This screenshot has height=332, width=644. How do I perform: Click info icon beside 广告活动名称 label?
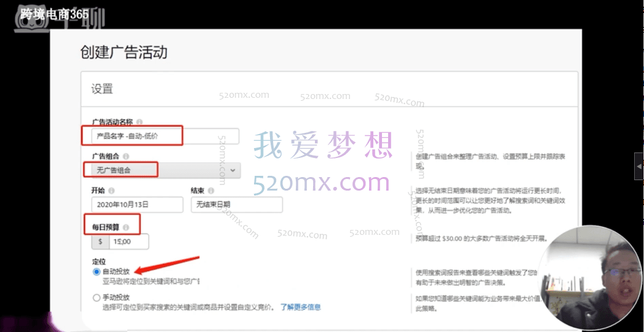click(140, 122)
